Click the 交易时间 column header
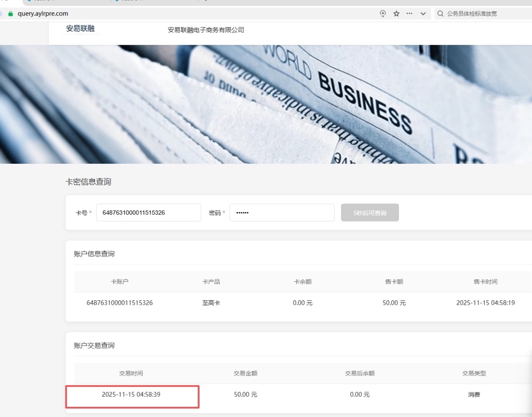532x417 pixels. tap(131, 374)
